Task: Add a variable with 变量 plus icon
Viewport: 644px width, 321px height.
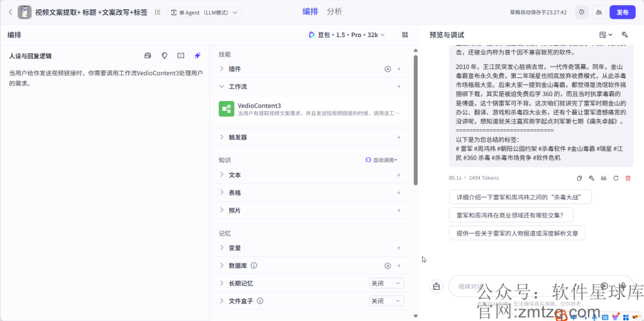Action: click(399, 248)
